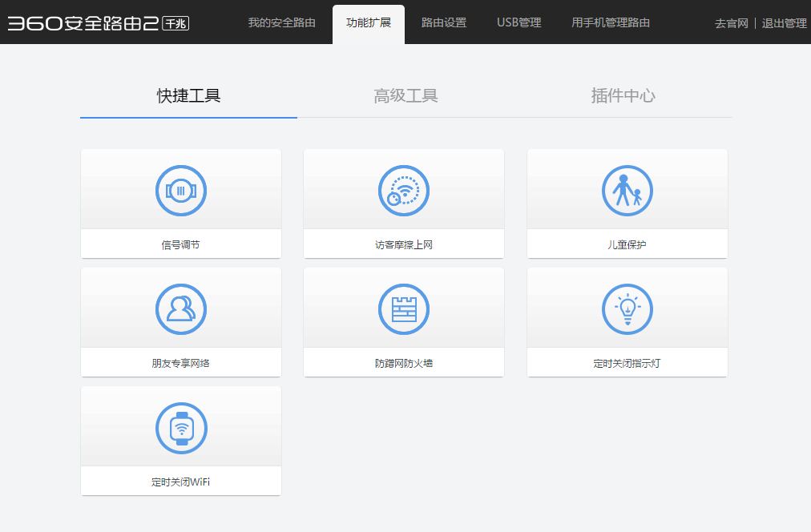Switch to the 高级工具 tab
This screenshot has width=811, height=532.
(x=405, y=95)
